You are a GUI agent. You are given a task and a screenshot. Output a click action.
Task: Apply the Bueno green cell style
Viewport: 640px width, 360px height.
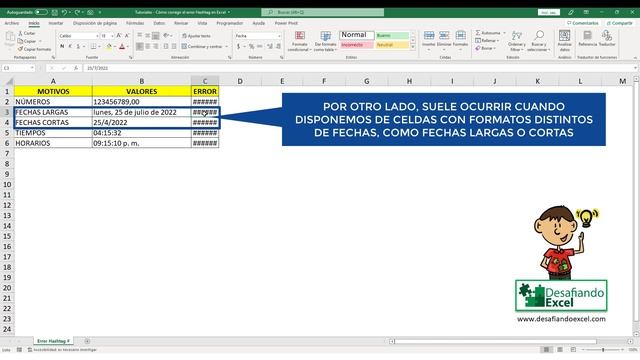click(x=392, y=36)
